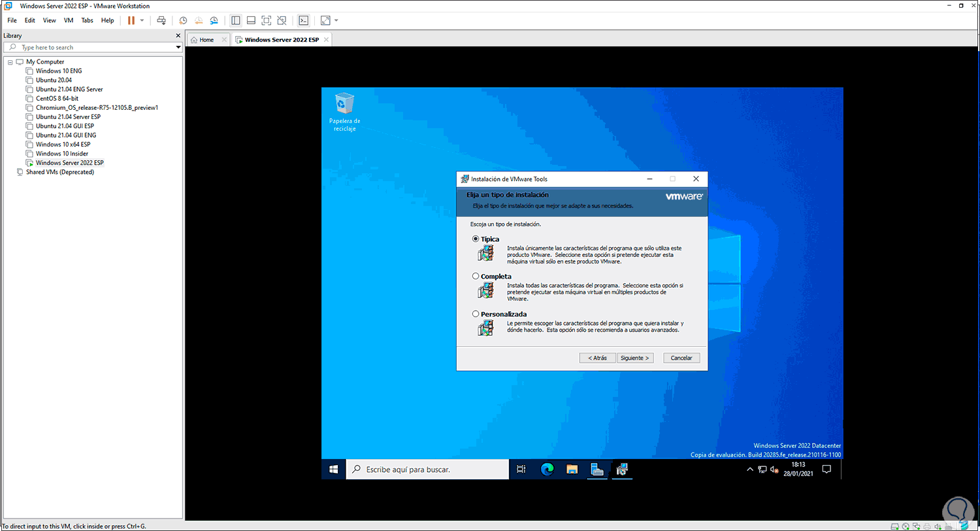The width and height of the screenshot is (980, 531).
Task: Open the View menu
Action: 50,20
